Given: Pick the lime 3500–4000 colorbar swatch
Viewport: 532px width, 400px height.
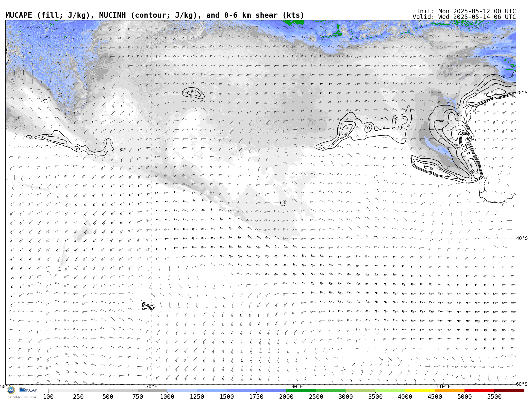Looking at the screenshot, I should (390, 391).
